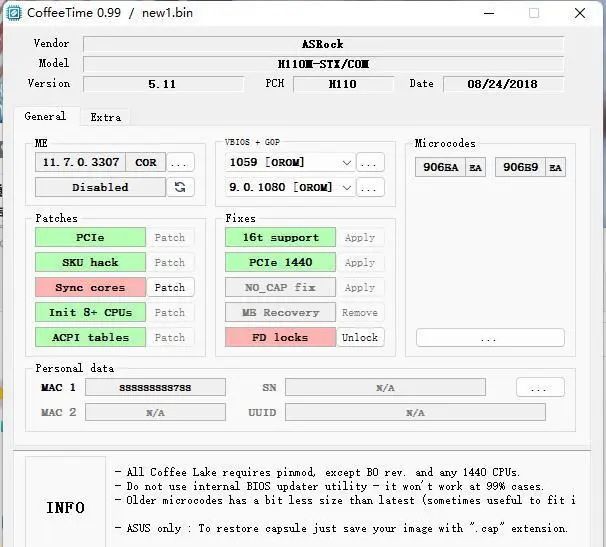The image size is (606, 547).
Task: Click the NO_CAP fix status
Action: (x=280, y=287)
